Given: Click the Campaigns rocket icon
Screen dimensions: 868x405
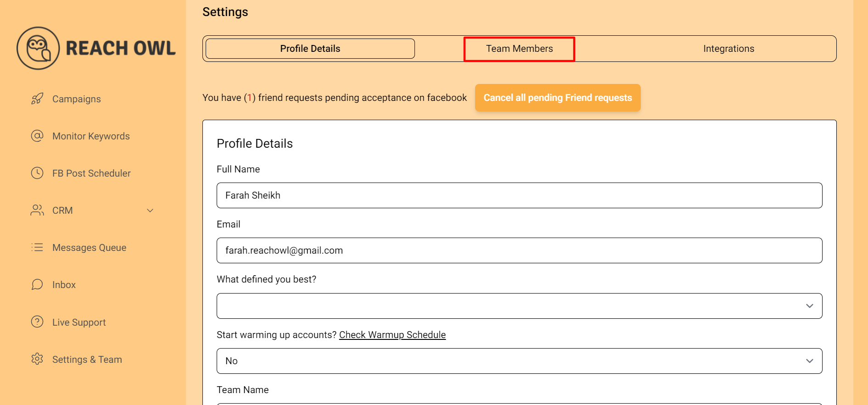Looking at the screenshot, I should pyautogui.click(x=37, y=99).
